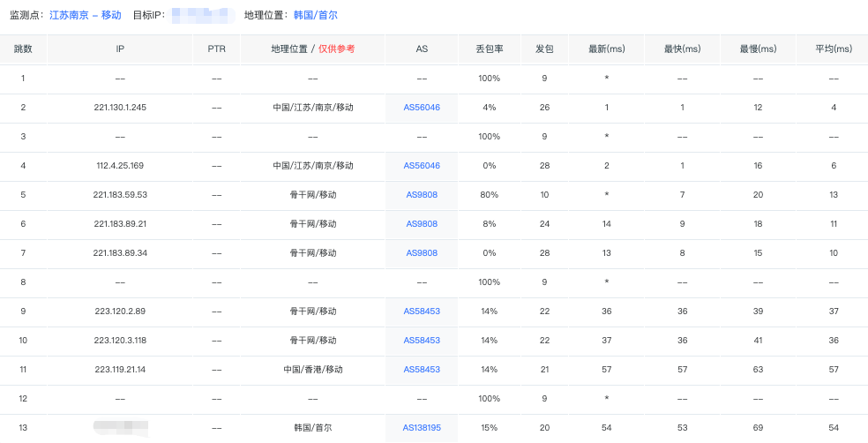
Task: Click the PTR column header
Action: click(x=216, y=49)
